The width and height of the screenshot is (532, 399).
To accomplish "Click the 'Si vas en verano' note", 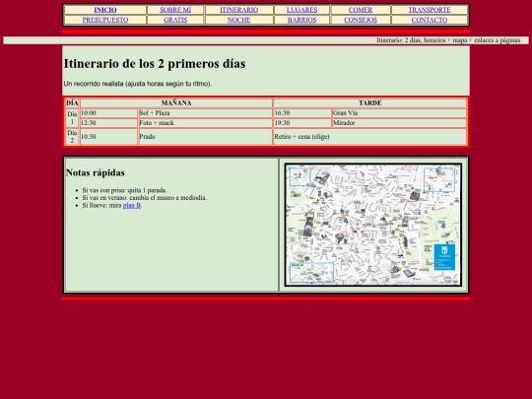I will (x=145, y=198).
